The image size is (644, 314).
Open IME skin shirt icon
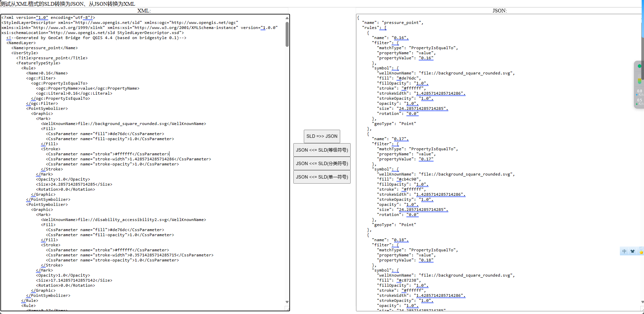633,251
